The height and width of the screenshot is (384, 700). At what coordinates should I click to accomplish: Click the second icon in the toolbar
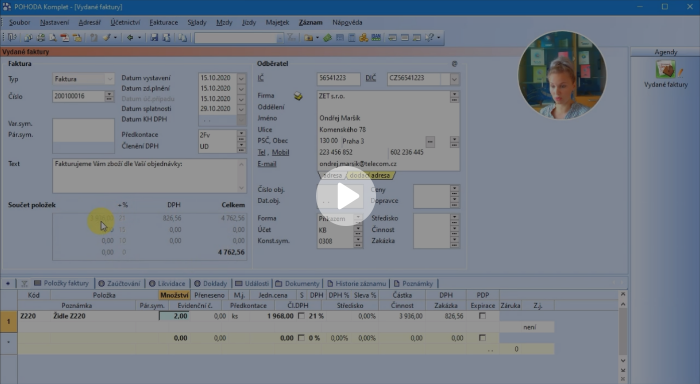(x=28, y=38)
